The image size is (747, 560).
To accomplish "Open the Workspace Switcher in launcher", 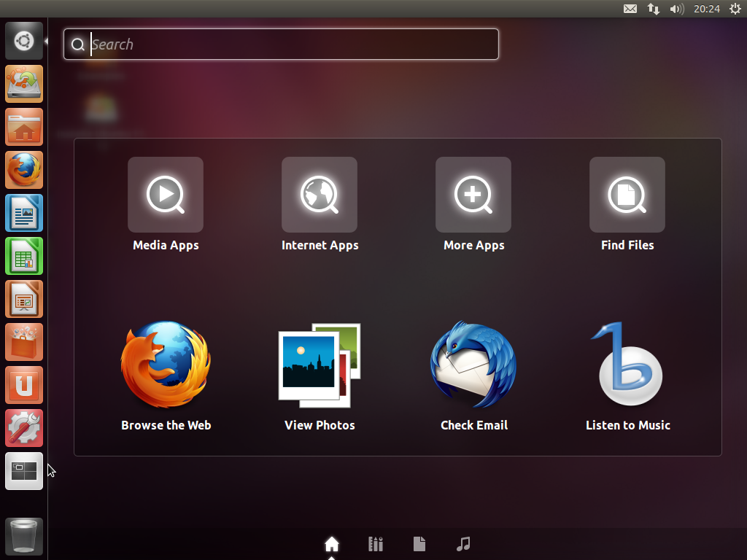I will click(24, 471).
